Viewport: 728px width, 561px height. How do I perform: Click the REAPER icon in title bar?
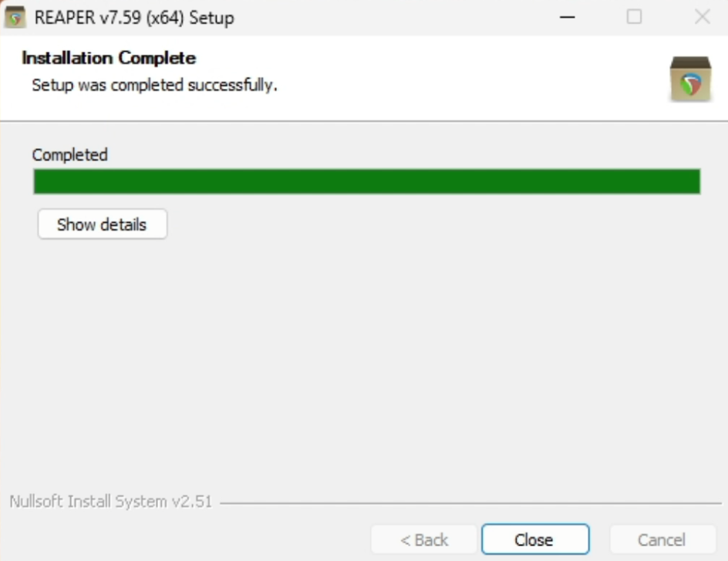point(15,17)
